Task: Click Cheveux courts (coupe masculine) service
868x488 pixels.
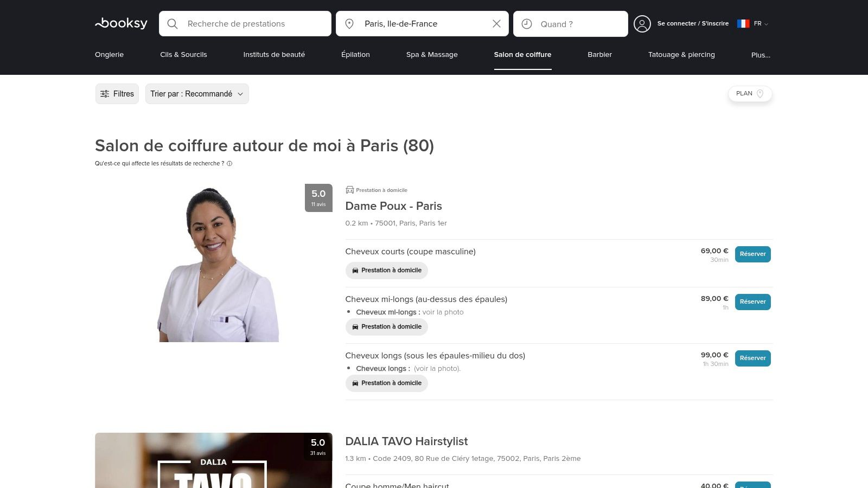Action: pyautogui.click(x=410, y=252)
